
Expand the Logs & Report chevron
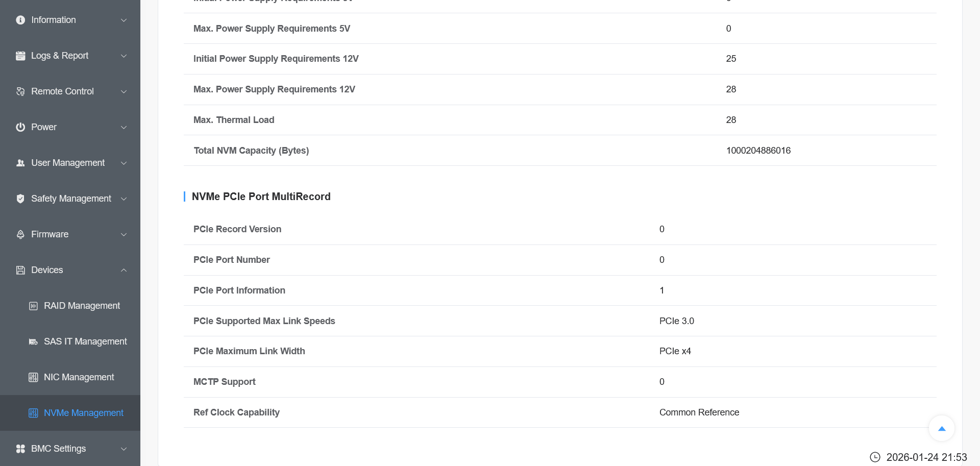point(124,56)
